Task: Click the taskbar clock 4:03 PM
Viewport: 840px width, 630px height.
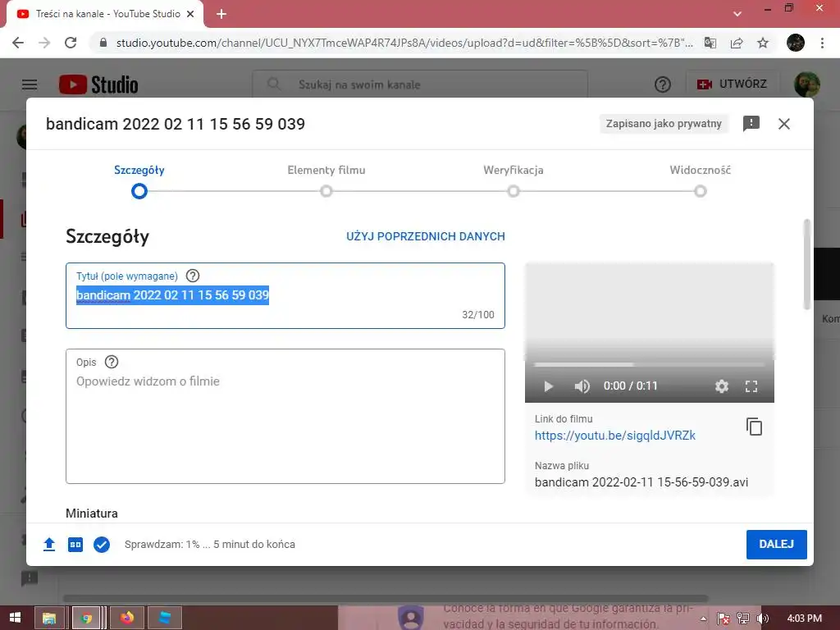Action: click(x=804, y=619)
